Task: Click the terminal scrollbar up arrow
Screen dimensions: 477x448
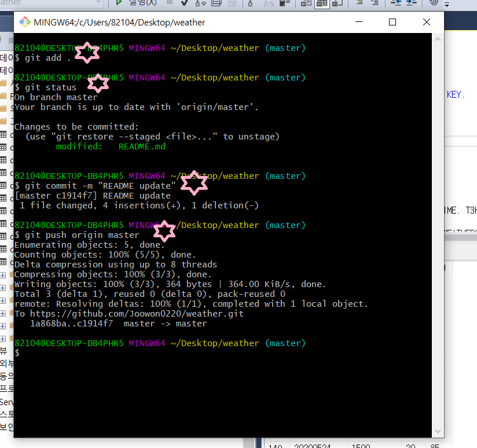Action: [x=438, y=39]
